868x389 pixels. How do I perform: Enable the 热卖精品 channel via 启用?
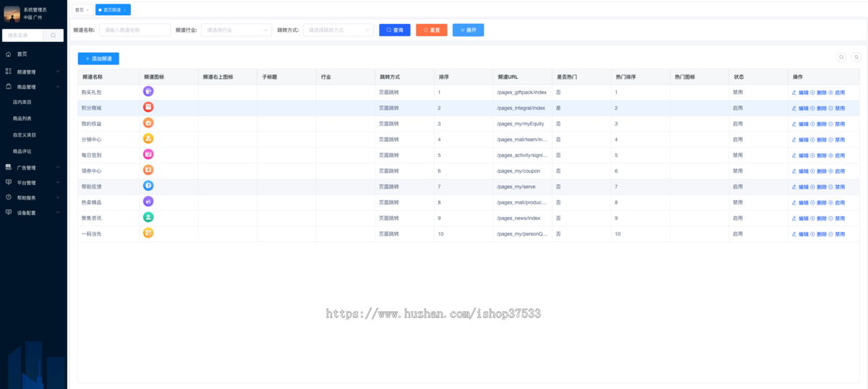pyautogui.click(x=837, y=202)
